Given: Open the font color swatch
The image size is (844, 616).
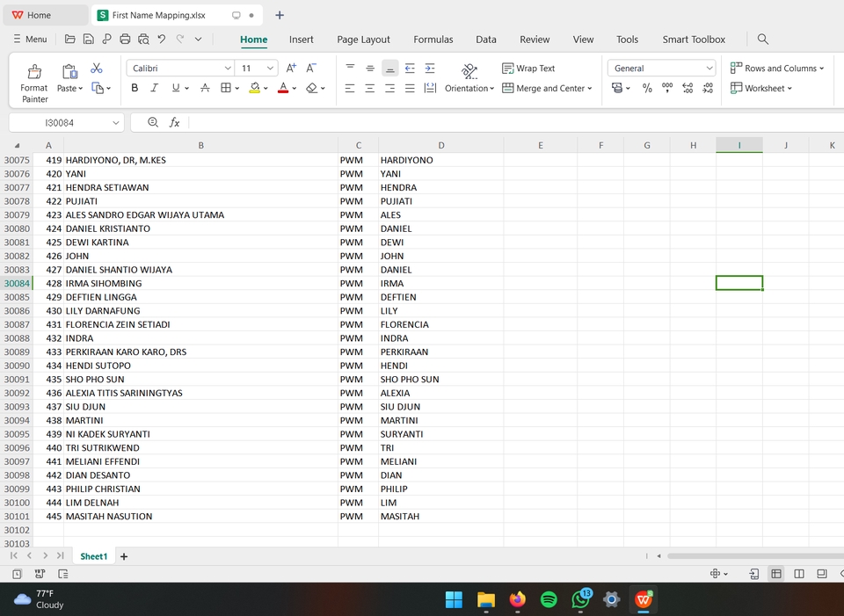Looking at the screenshot, I should click(x=283, y=88).
